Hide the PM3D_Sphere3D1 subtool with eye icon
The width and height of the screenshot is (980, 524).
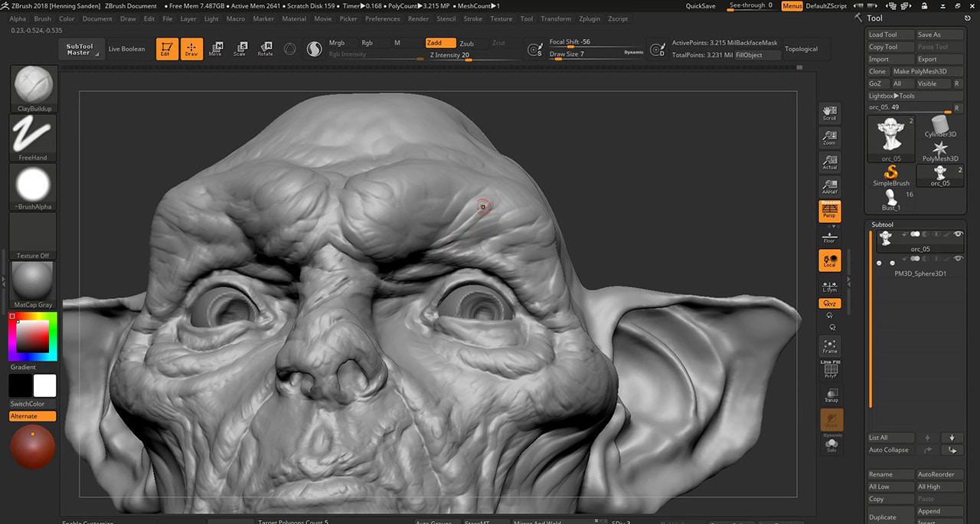click(x=958, y=260)
